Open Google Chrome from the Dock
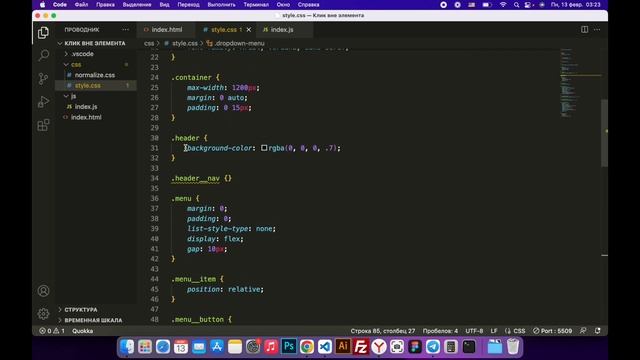 (x=307, y=347)
